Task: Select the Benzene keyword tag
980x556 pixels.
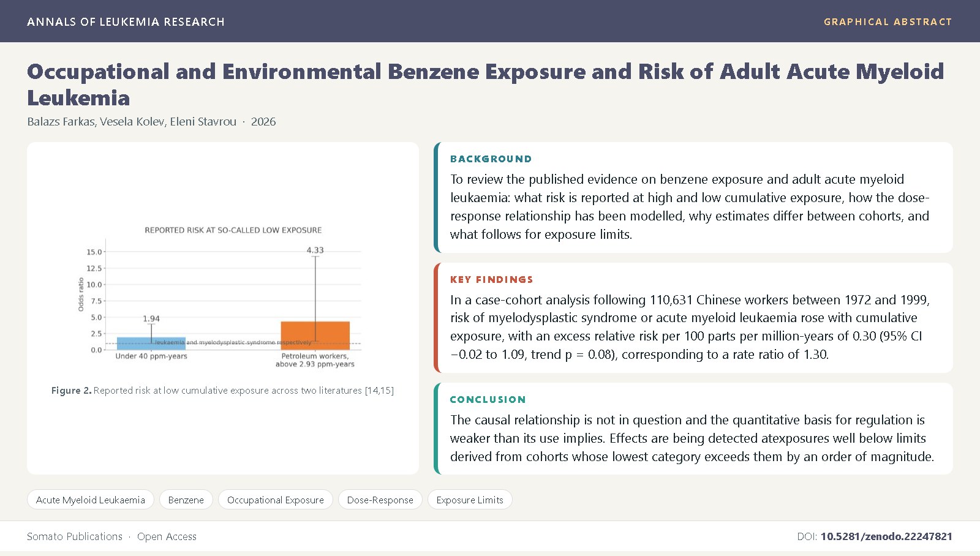Action: click(186, 500)
